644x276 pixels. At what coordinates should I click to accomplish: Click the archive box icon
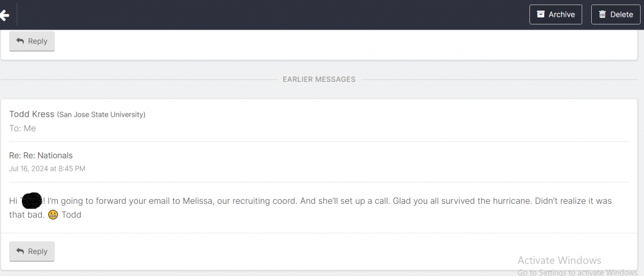pyautogui.click(x=541, y=14)
